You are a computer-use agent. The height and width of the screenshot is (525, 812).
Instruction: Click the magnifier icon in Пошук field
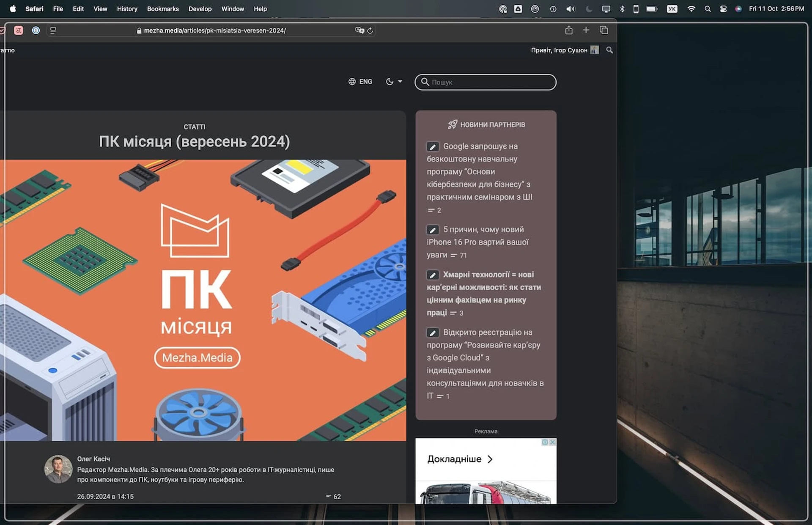tap(425, 82)
